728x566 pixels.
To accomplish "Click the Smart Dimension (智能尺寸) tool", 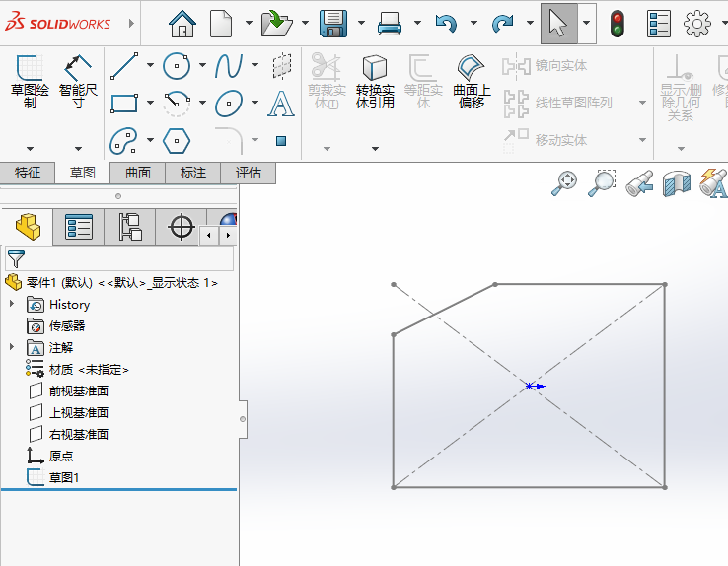I will (x=78, y=80).
